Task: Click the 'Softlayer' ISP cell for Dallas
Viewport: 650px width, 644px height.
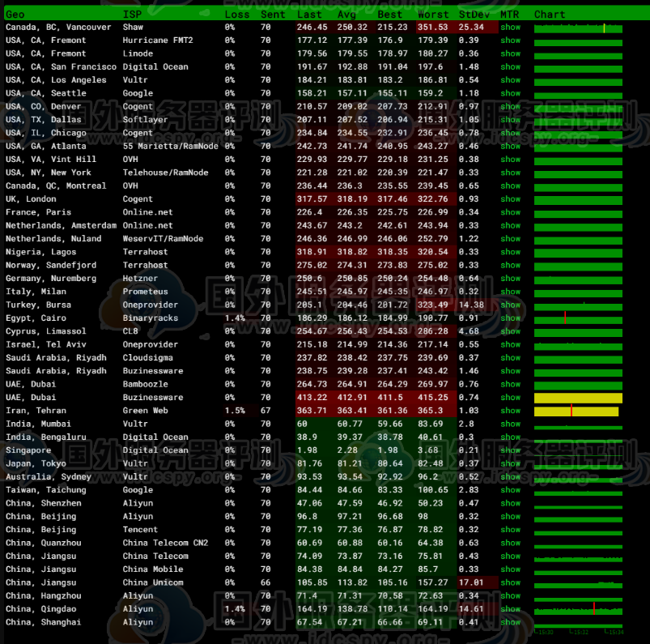Action: 145,120
